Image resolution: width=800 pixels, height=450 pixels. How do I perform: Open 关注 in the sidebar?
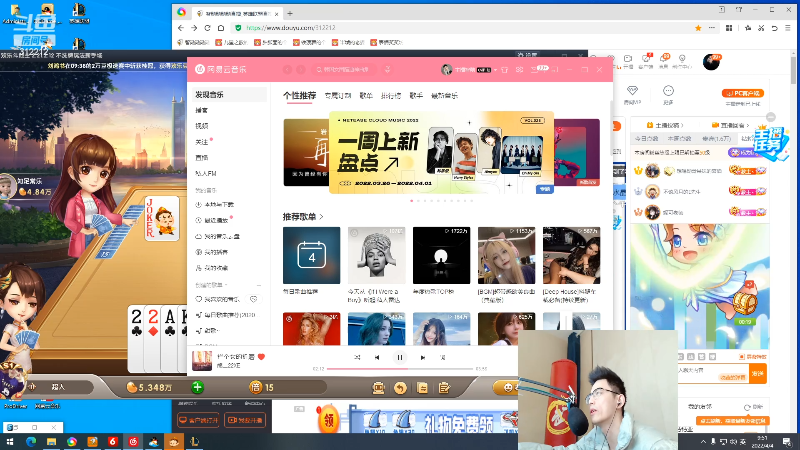(202, 142)
